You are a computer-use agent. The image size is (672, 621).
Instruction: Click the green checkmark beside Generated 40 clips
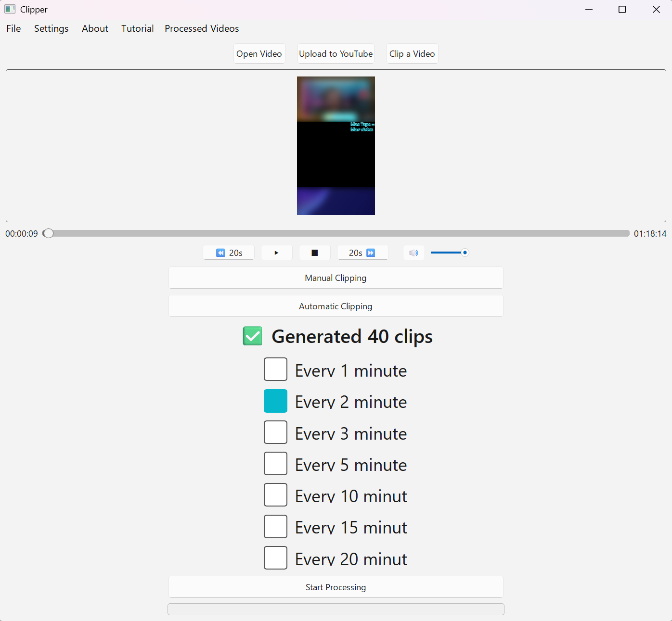[252, 336]
